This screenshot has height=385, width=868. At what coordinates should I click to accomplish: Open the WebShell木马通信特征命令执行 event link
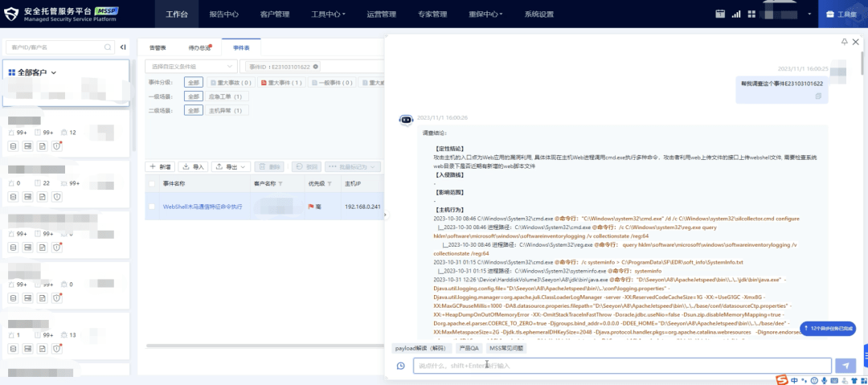point(203,207)
